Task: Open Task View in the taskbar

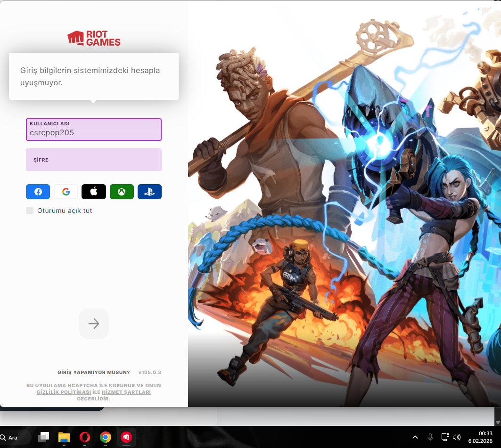Action: point(43,437)
